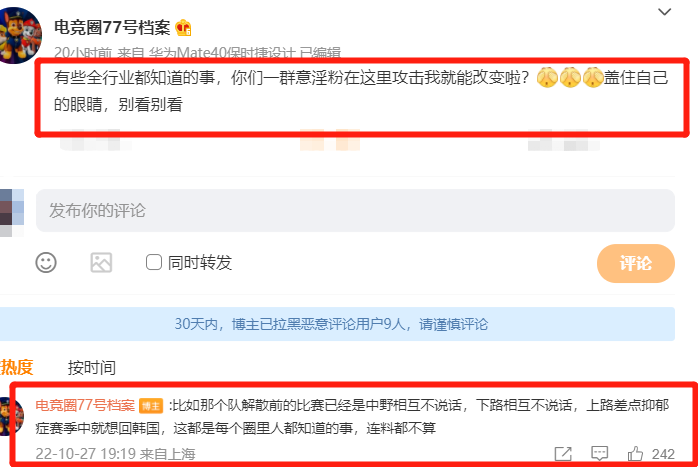Image resolution: width=698 pixels, height=467 pixels.
Task: Enable the 同时转发 checkbox
Action: pos(154,262)
